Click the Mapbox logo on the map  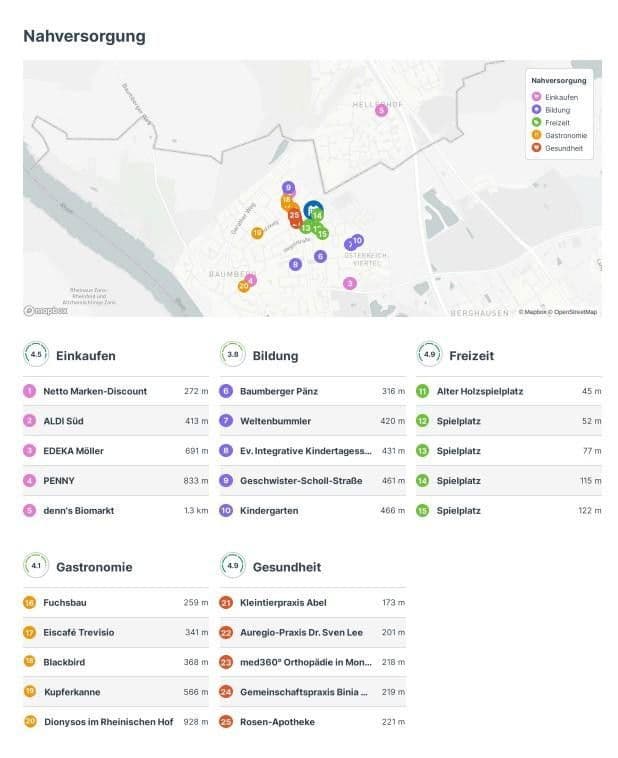point(46,311)
